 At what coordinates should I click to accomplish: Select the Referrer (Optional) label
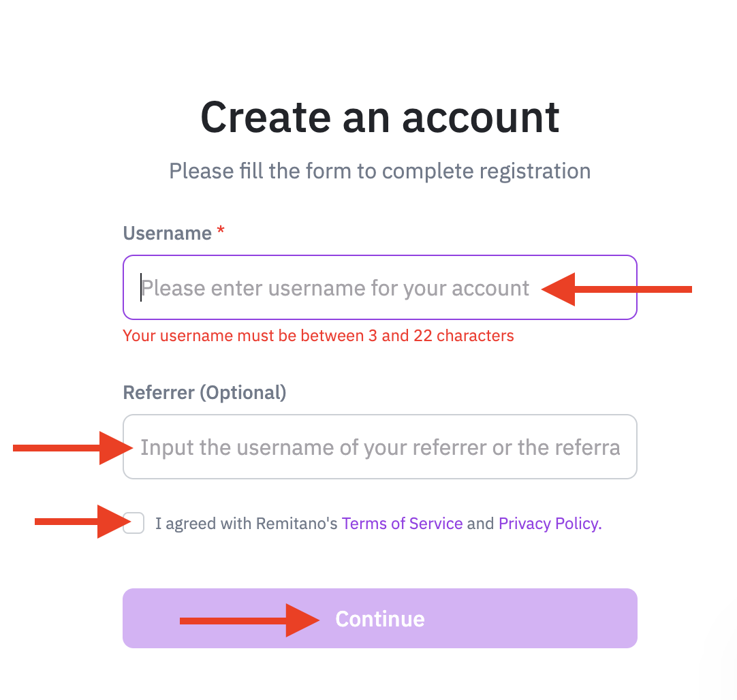pyautogui.click(x=204, y=393)
